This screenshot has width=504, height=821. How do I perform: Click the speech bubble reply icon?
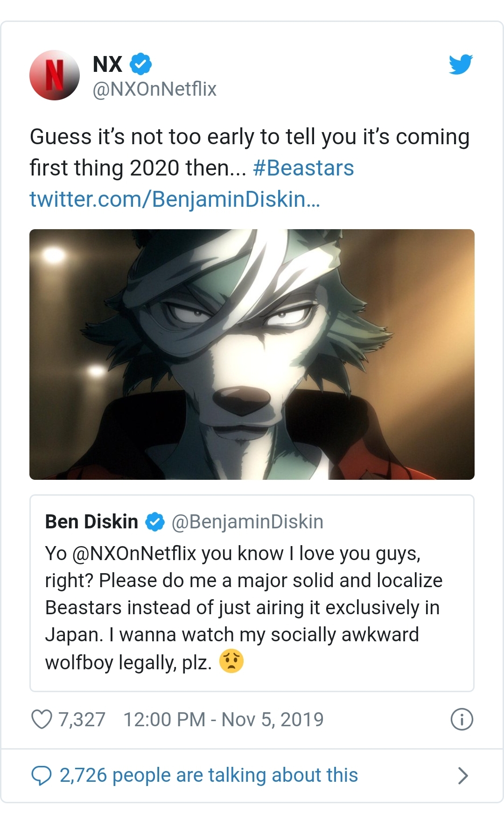click(41, 775)
